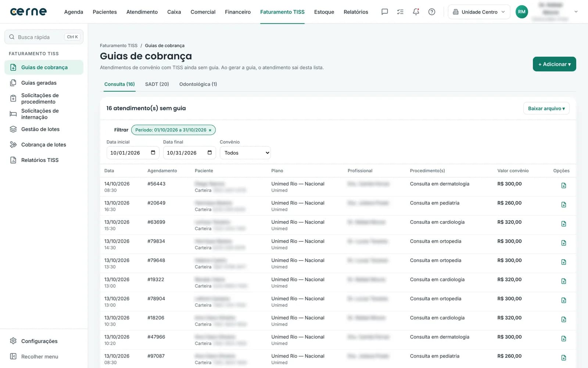588x368 pixels.
Task: Remove the Período filter chip
Action: (210, 130)
